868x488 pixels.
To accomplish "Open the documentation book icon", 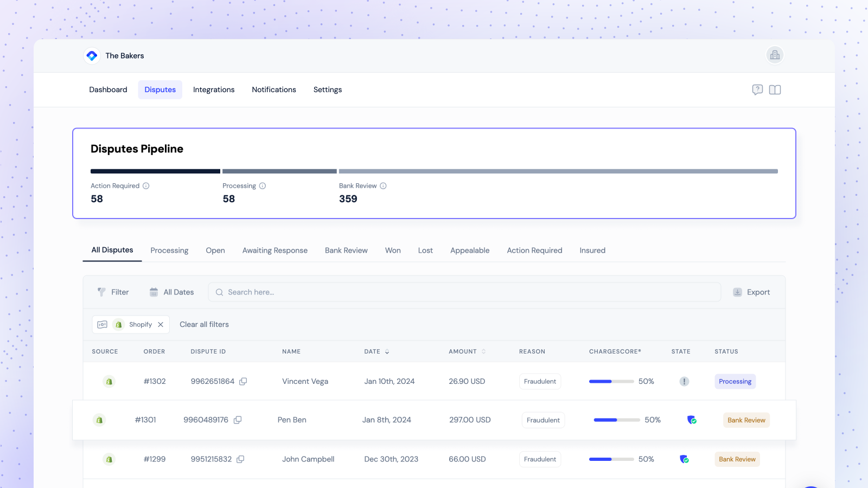I will click(775, 89).
